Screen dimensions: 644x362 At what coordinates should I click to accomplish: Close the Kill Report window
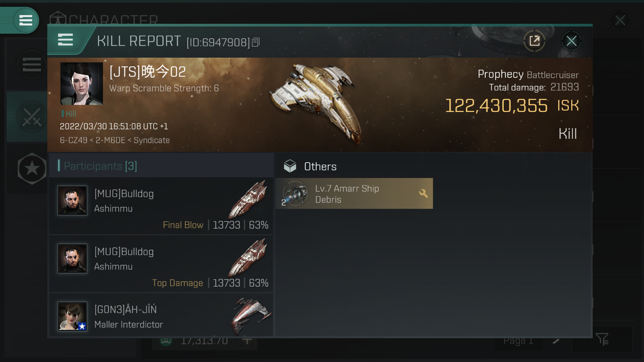point(571,41)
